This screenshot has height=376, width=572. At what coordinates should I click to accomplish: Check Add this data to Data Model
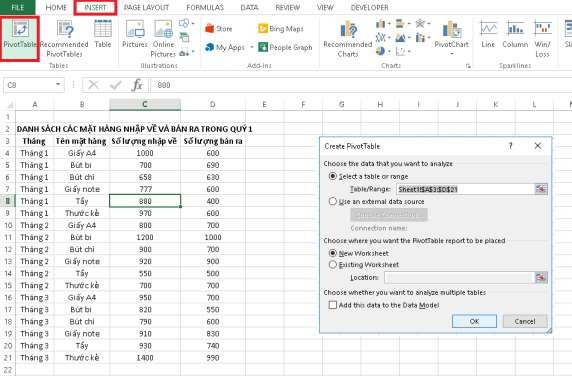pos(332,305)
